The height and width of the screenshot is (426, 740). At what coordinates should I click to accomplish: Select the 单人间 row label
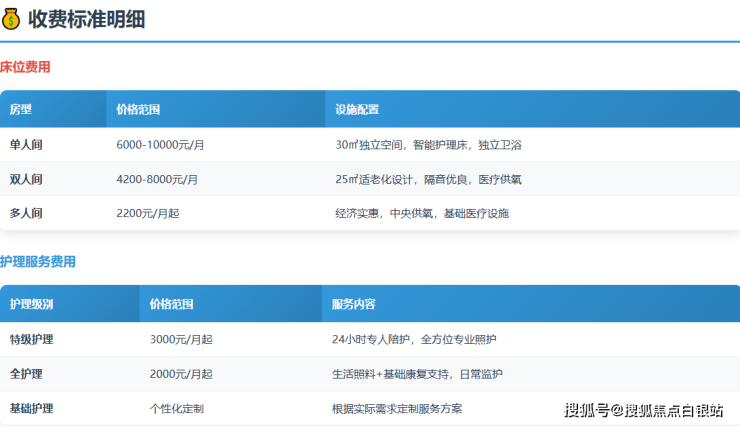tap(26, 144)
